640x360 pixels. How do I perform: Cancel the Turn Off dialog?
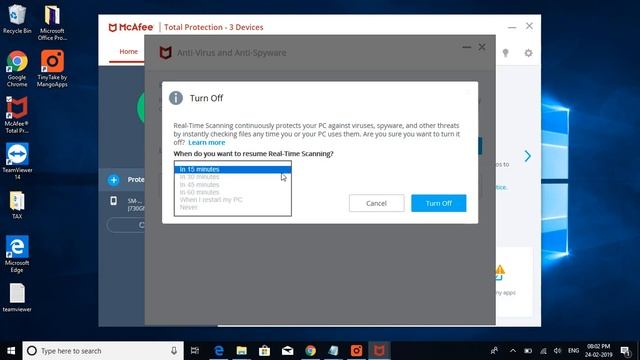[x=376, y=203]
